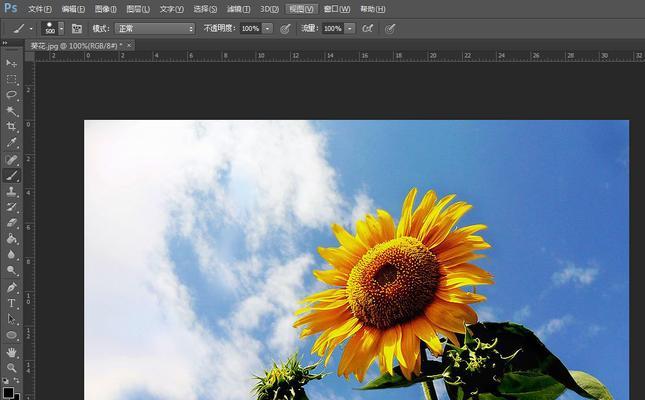
Task: Click the opacity 100% value field
Action: (x=250, y=28)
